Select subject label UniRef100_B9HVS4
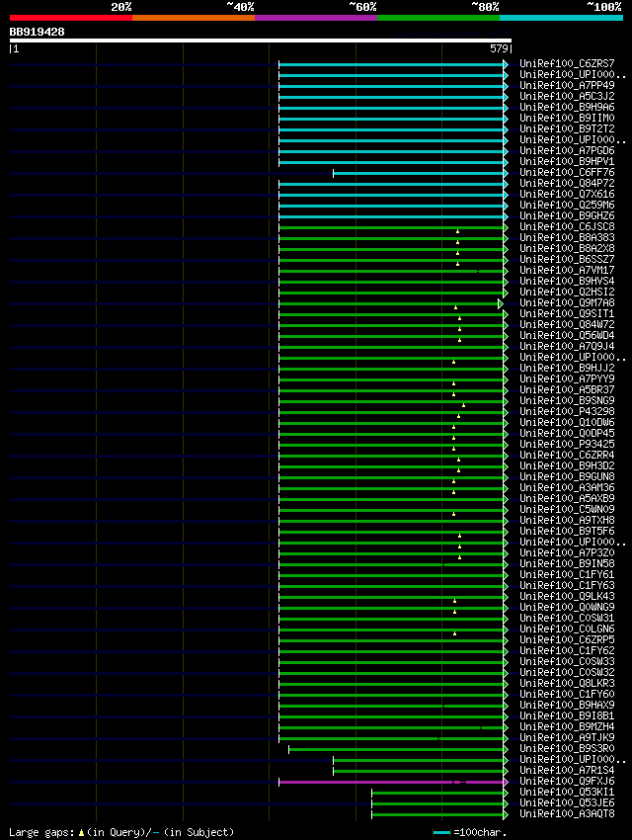Viewport: 632px width, 840px height. click(567, 281)
